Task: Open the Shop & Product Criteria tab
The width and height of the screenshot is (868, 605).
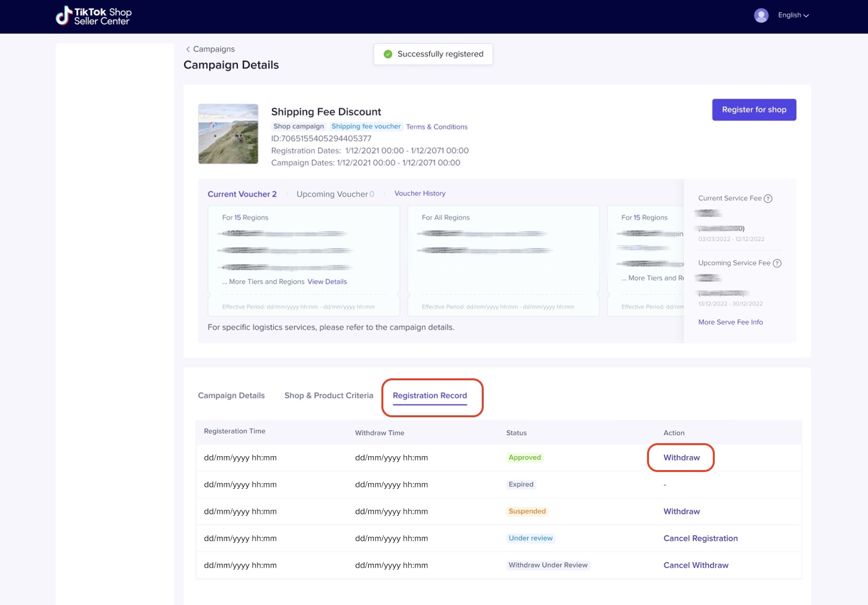Action: pos(329,396)
